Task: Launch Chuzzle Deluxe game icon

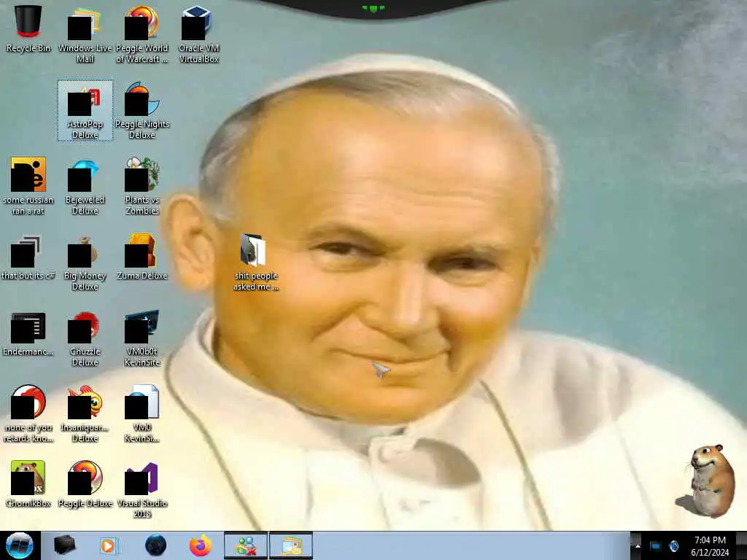Action: (x=85, y=338)
